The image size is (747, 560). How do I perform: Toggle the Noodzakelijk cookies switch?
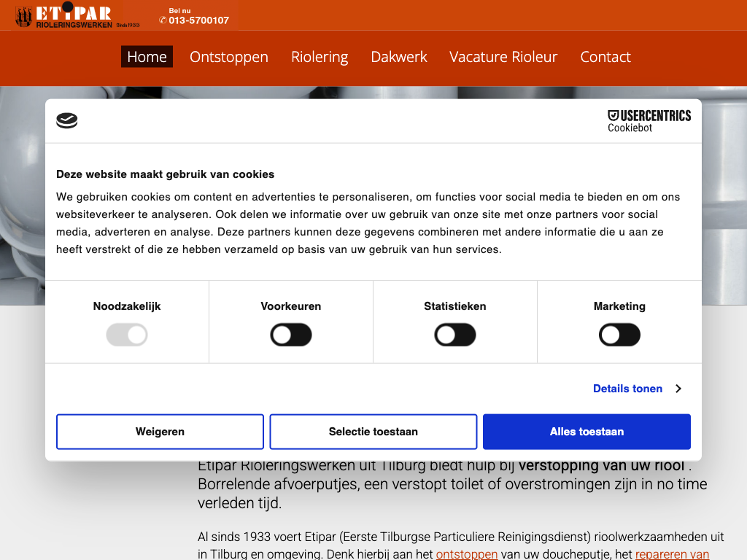[127, 335]
